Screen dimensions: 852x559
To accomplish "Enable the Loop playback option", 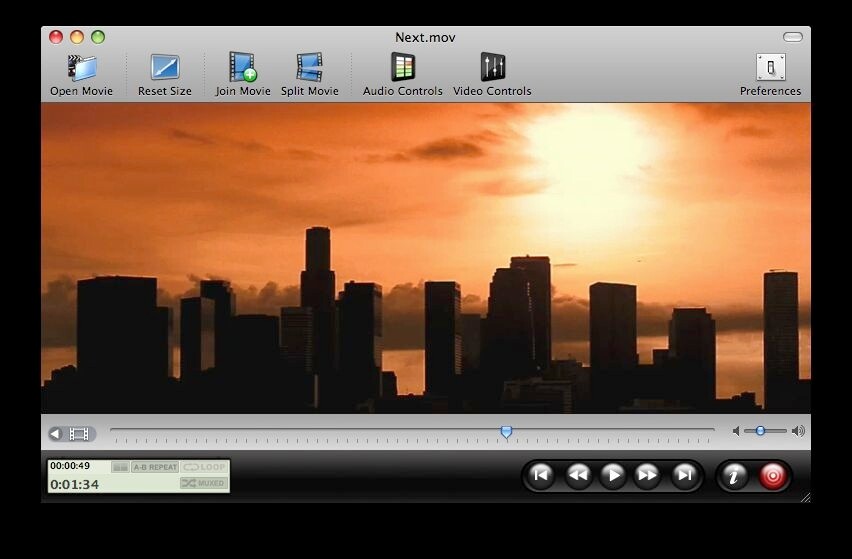I will point(205,467).
